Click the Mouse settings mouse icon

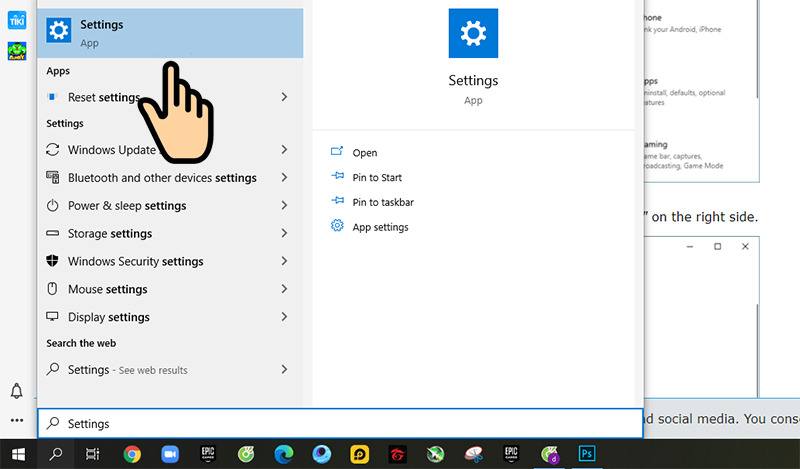point(53,289)
